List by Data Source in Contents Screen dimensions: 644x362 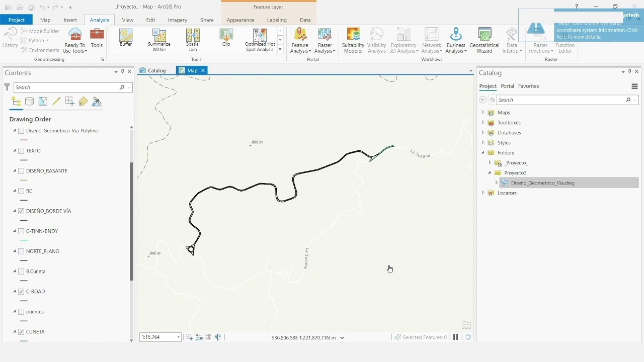tap(30, 102)
